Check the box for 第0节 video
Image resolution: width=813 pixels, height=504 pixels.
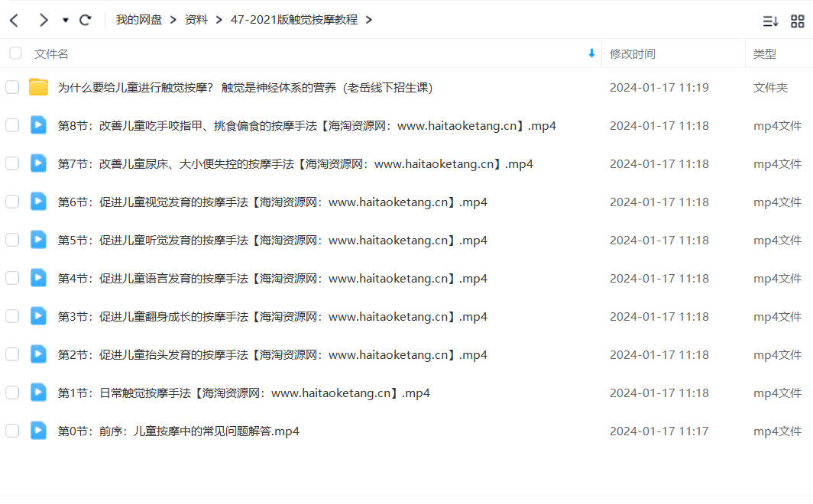point(12,431)
